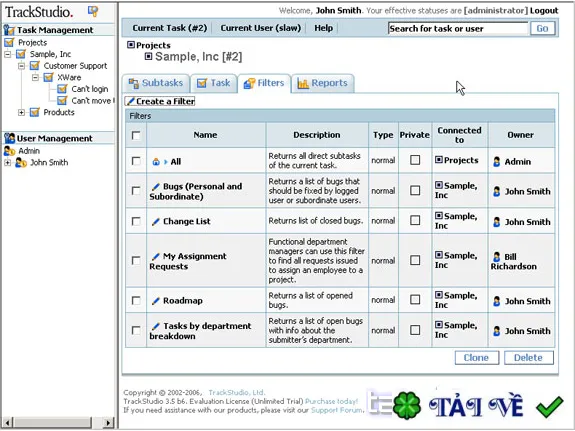Click the XWare tree icon
575x431 pixels.
click(x=48, y=77)
